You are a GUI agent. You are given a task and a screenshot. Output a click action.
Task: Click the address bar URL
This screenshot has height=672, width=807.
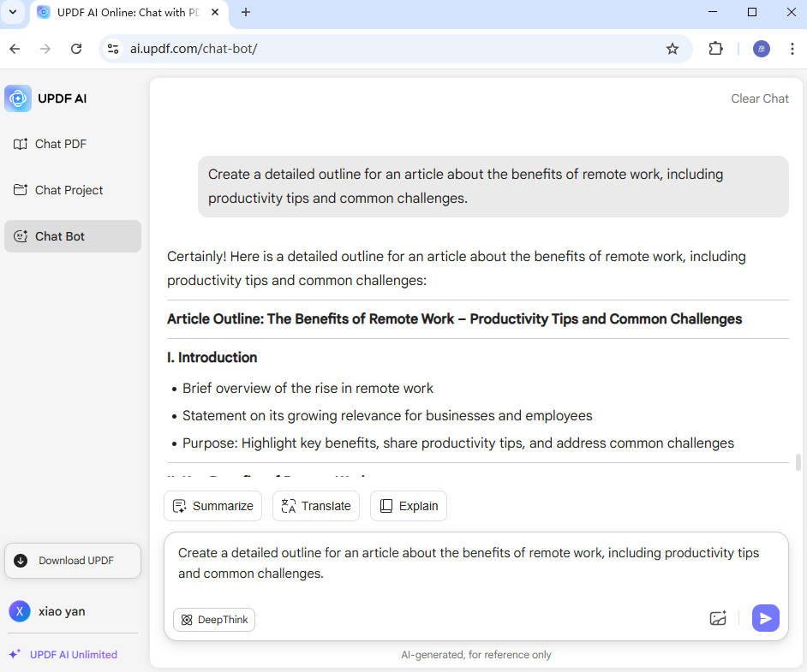tap(194, 49)
